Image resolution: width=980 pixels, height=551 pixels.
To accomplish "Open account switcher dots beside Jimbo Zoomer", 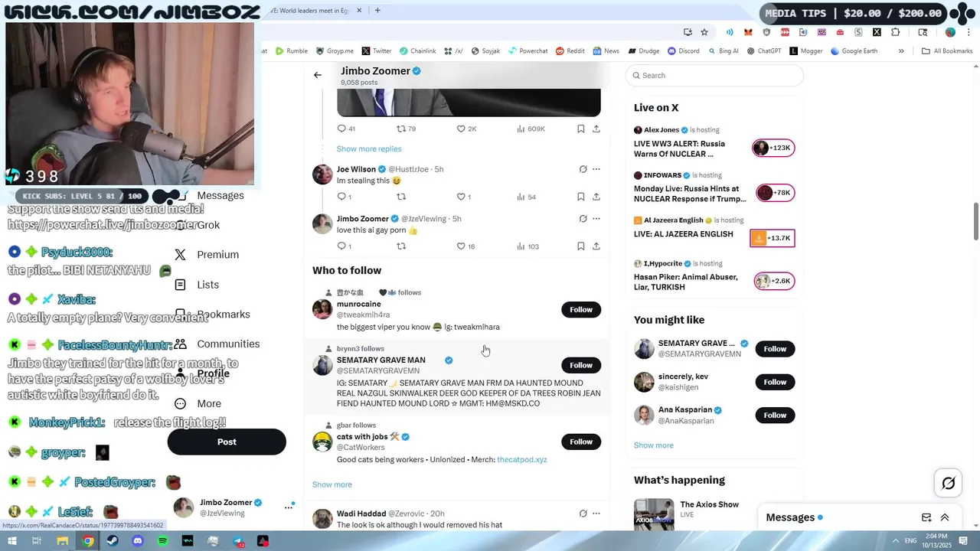I will [x=289, y=507].
